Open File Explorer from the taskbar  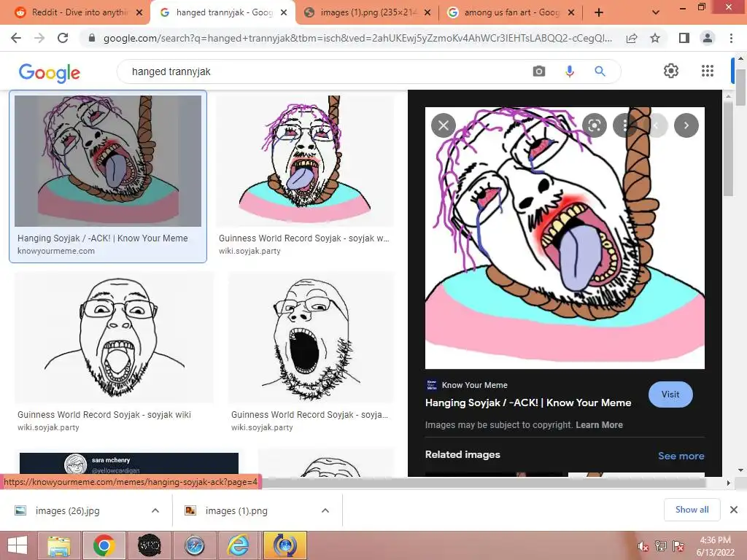59,545
